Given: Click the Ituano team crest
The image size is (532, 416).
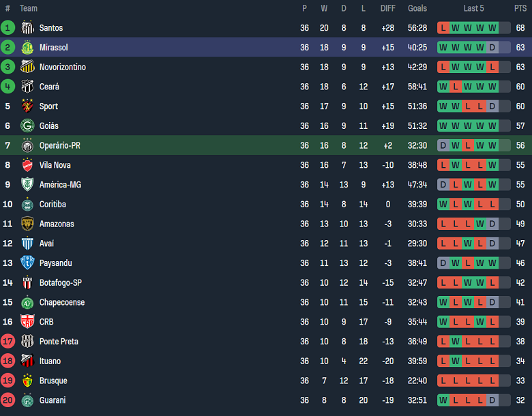Looking at the screenshot, I should point(27,361).
